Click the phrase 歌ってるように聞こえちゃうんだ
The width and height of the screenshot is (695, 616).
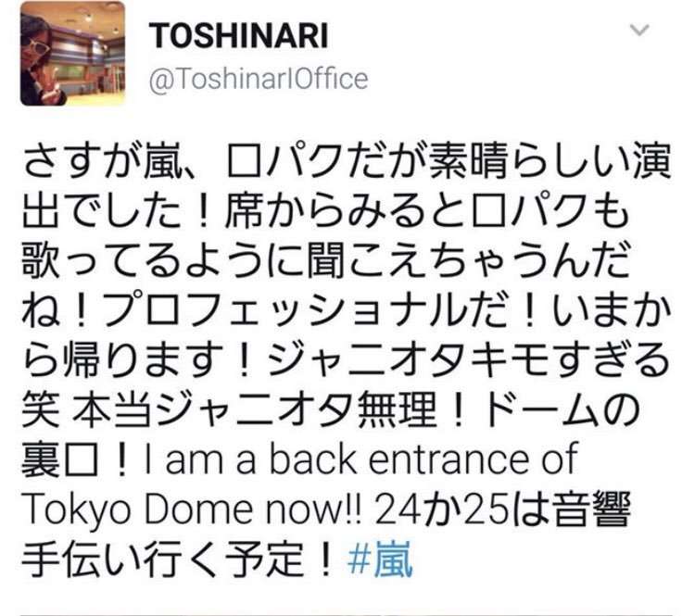click(x=326, y=260)
